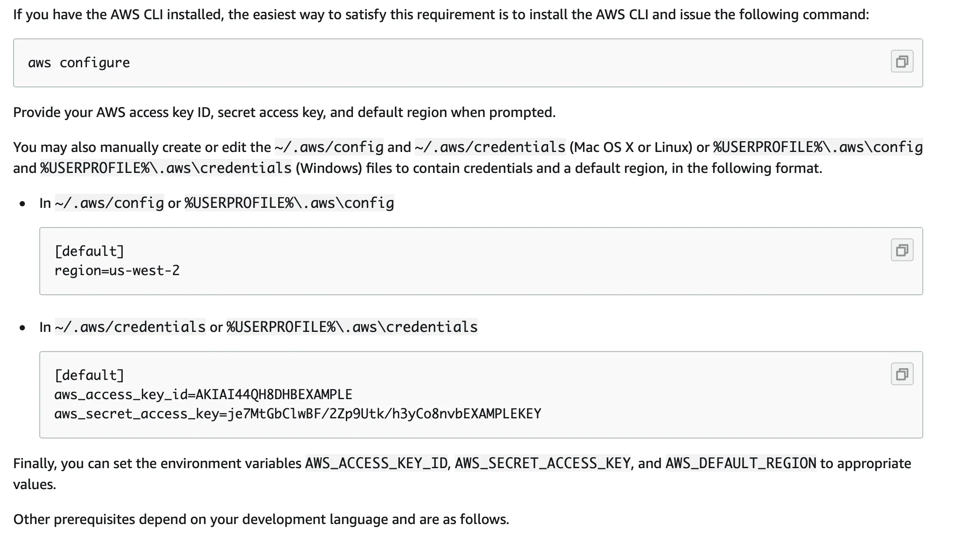Click copy icon for the credentials code block
Image resolution: width=980 pixels, height=545 pixels.
pos(902,374)
